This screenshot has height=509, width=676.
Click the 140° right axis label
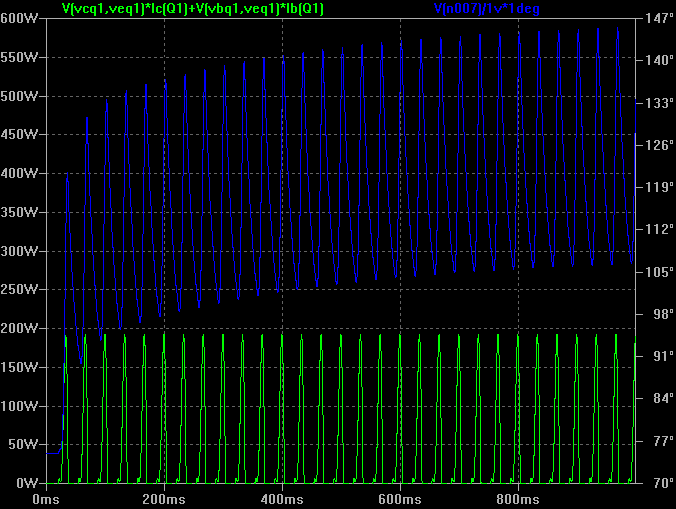[x=659, y=60]
